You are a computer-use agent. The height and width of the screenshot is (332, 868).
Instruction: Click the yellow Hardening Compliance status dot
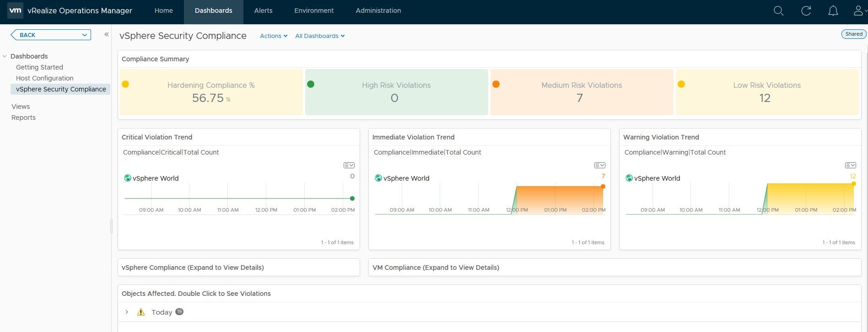pos(125,84)
